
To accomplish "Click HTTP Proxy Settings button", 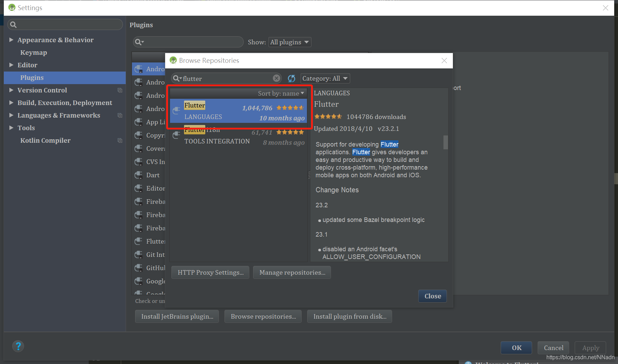I will 211,273.
